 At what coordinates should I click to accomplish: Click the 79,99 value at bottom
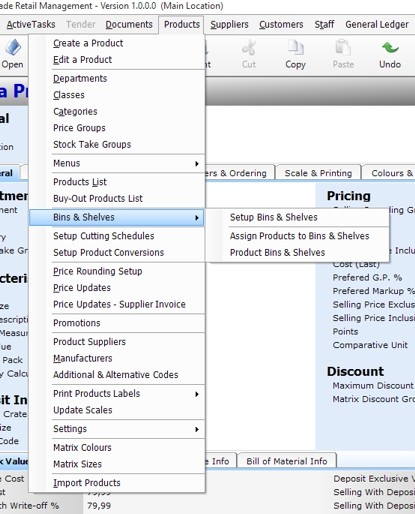pos(99,506)
